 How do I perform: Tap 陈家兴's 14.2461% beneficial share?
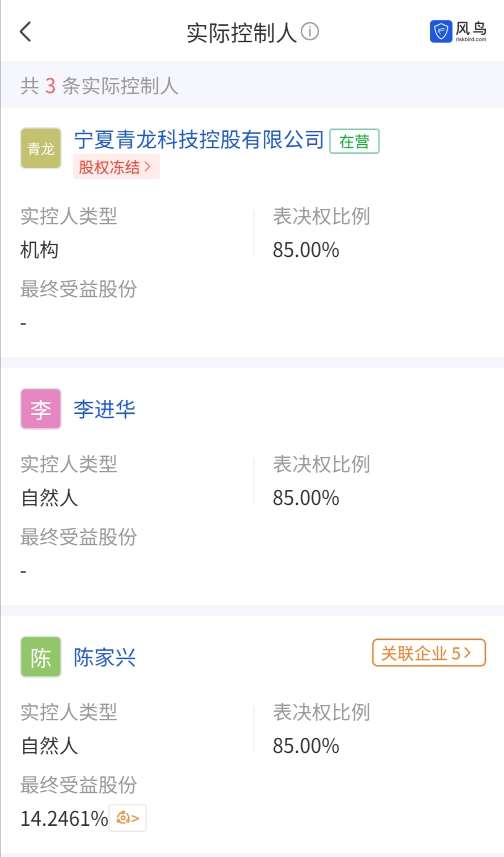coord(64,818)
